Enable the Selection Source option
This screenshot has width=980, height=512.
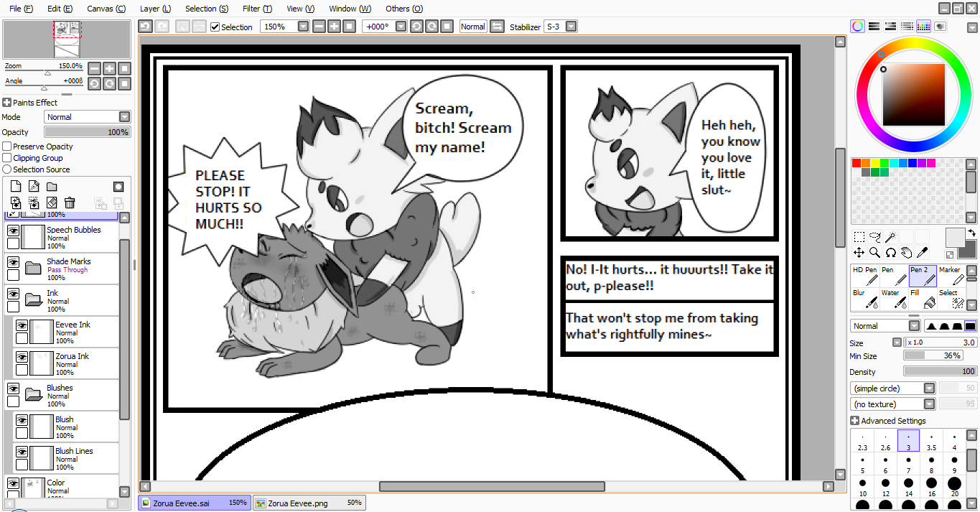[7, 169]
